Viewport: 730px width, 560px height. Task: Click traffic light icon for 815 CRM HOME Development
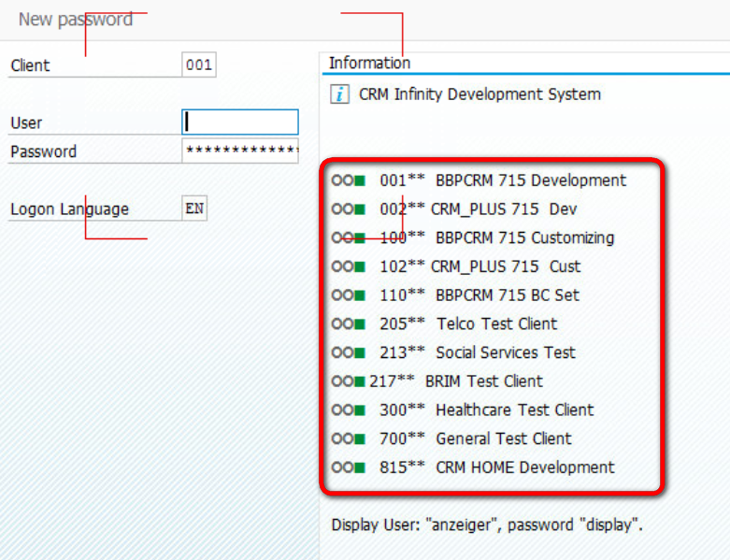point(349,467)
